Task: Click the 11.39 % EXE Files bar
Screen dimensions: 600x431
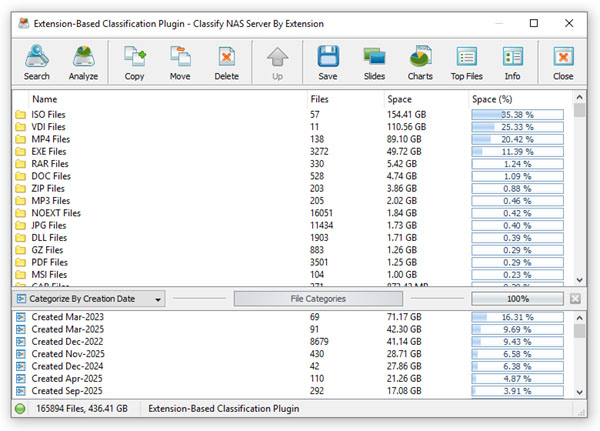Action: click(517, 152)
